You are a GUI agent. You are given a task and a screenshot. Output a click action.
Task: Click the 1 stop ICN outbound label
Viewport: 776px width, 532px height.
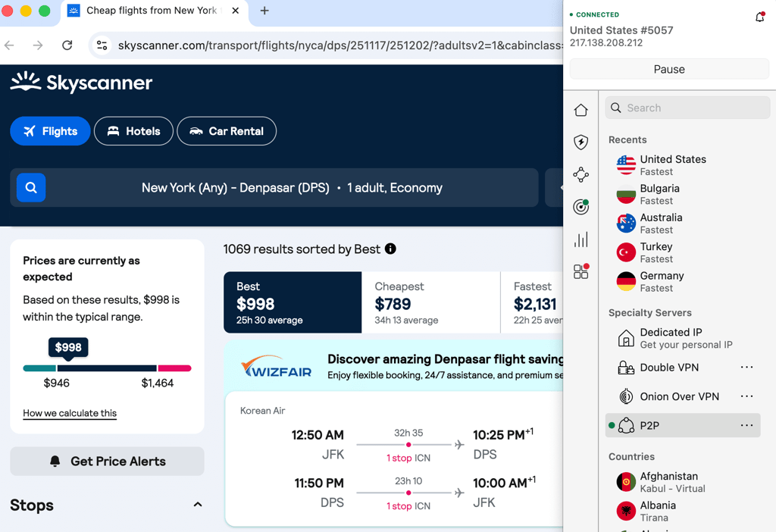pos(408,458)
